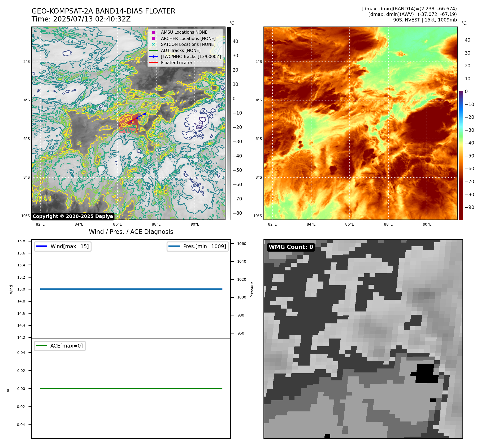Viewport: 481px width, 448px height.
Task: Select 'SATCON Locations [NONE]' legend text
Action: pyautogui.click(x=188, y=45)
